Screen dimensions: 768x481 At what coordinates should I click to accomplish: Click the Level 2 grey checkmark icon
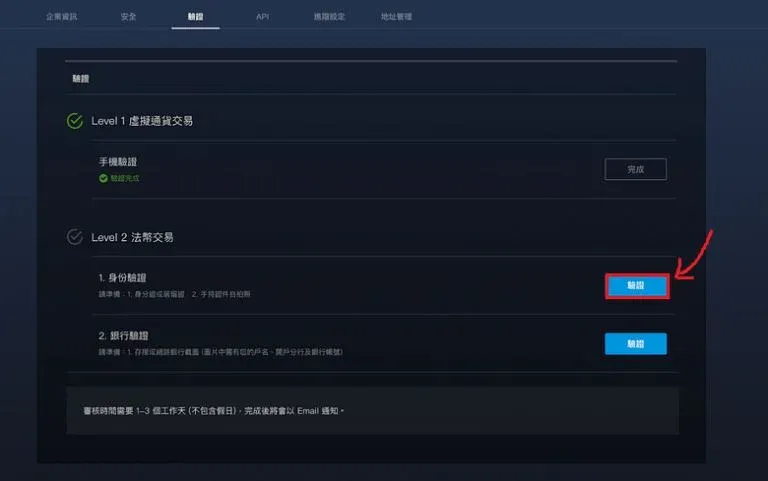tap(75, 237)
